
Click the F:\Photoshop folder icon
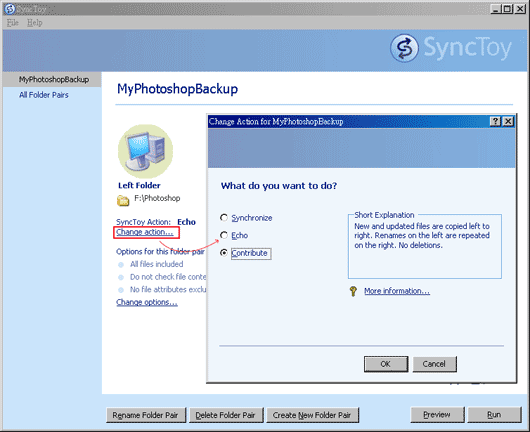coord(123,200)
